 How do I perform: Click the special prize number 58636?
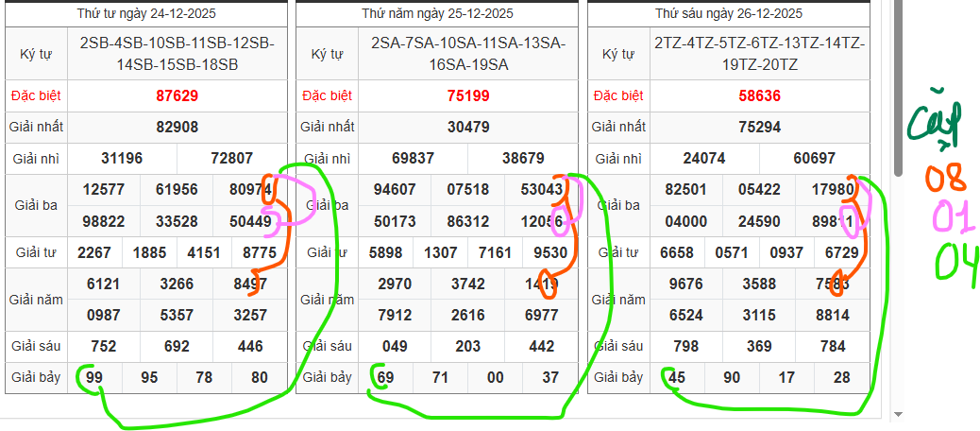tap(759, 95)
